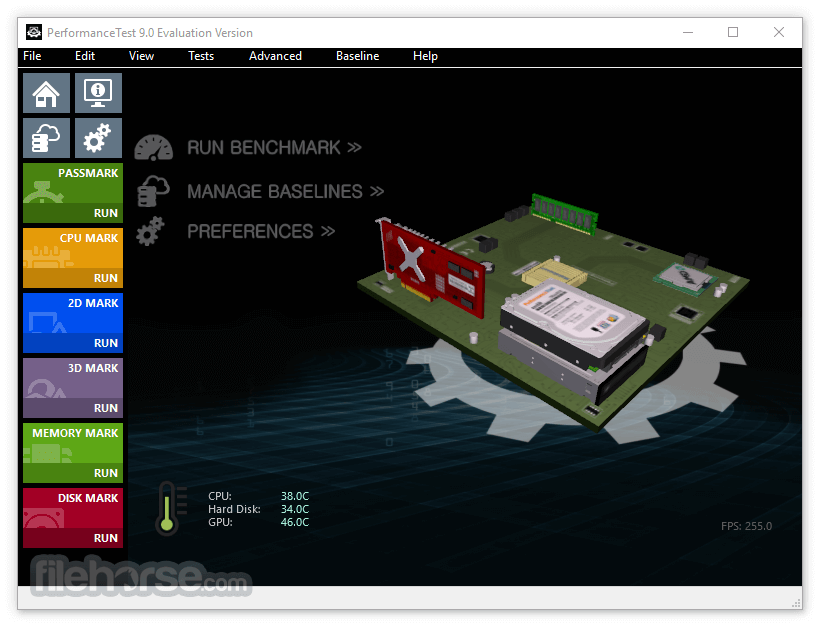Image resolution: width=822 pixels, height=627 pixels.
Task: Click the FPS: 255.0 counter
Action: [746, 526]
